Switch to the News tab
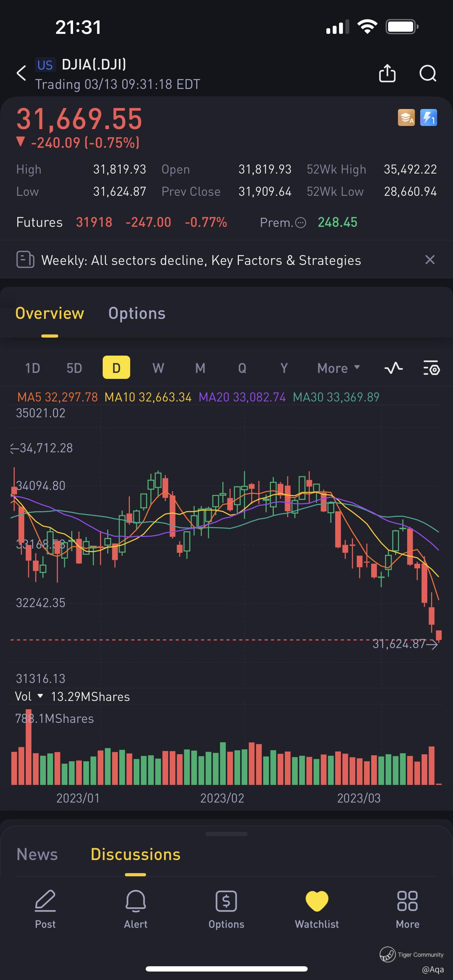This screenshot has height=980, width=453. click(37, 854)
